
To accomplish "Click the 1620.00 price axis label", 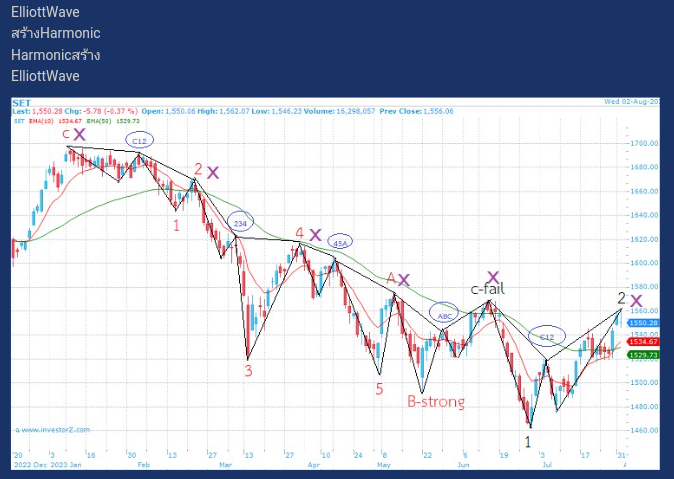I will click(644, 239).
